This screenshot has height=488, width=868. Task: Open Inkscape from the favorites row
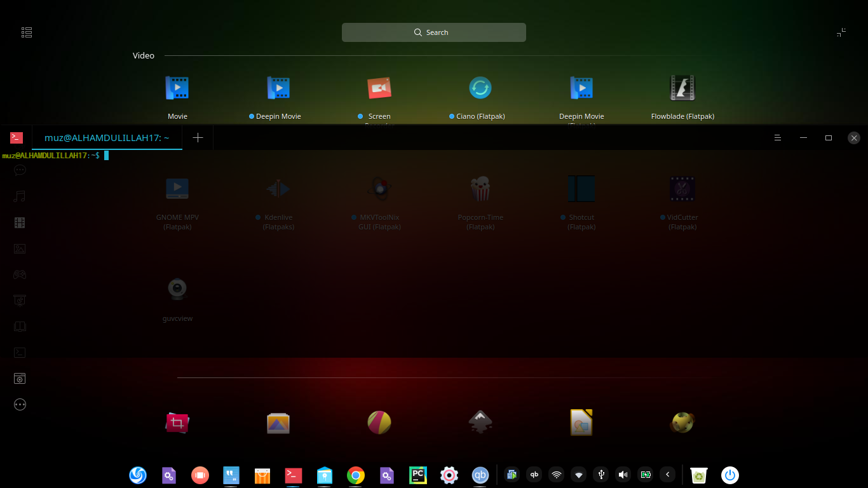tap(480, 422)
